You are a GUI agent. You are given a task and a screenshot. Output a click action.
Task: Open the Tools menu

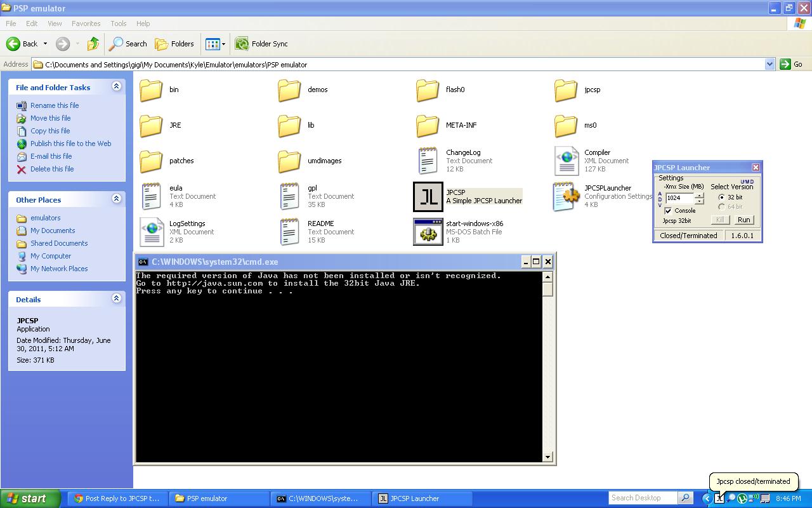click(x=119, y=23)
